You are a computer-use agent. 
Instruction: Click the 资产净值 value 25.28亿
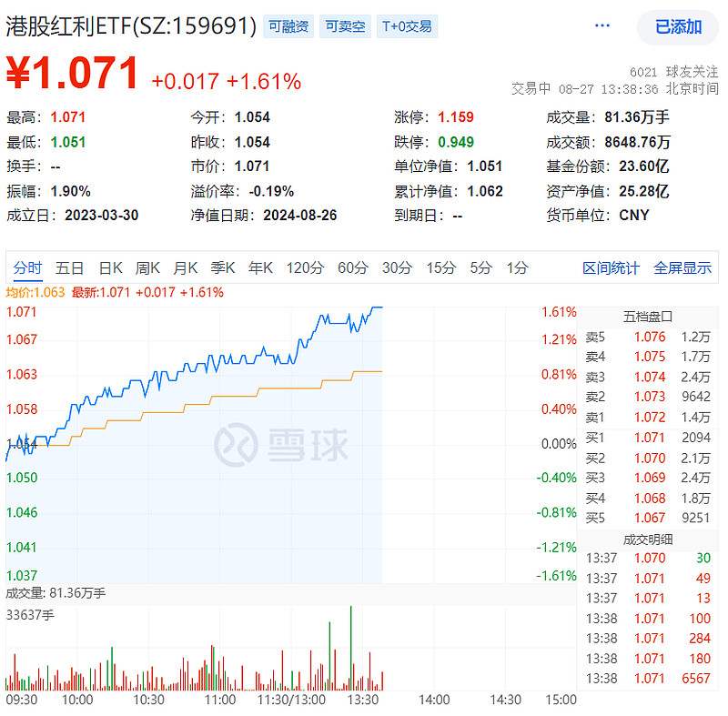(x=644, y=191)
